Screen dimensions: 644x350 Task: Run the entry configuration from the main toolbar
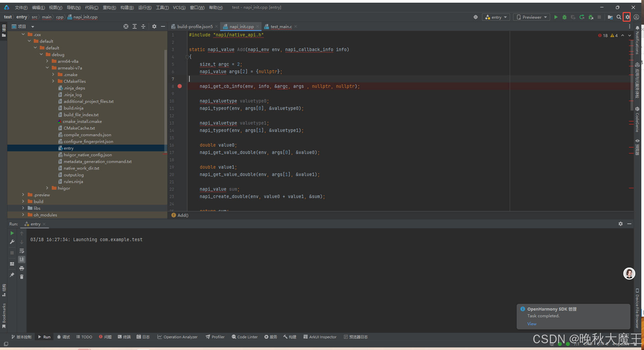point(556,17)
